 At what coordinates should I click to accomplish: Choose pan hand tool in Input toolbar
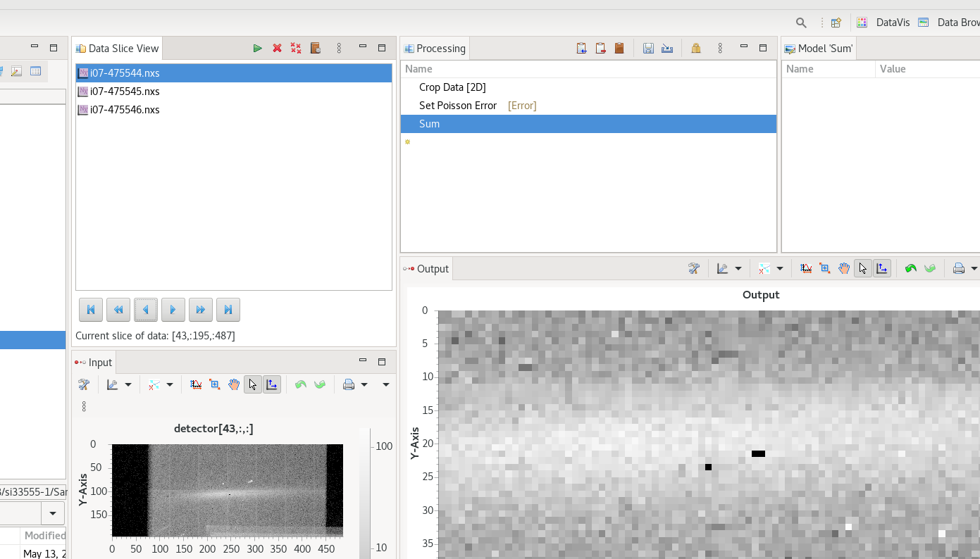(x=234, y=384)
